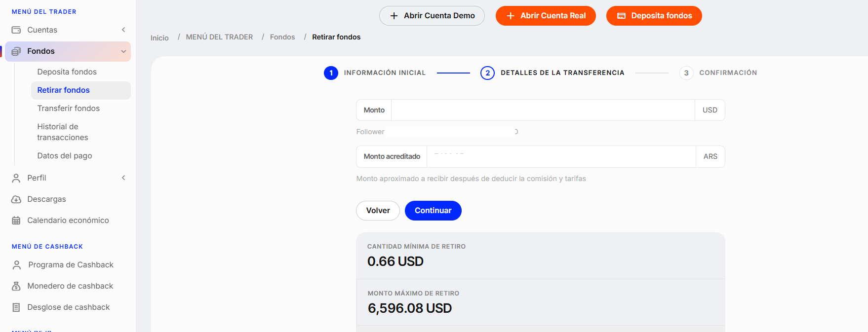Expand the Perfil menu chevron
This screenshot has width=868, height=332.
click(123, 178)
